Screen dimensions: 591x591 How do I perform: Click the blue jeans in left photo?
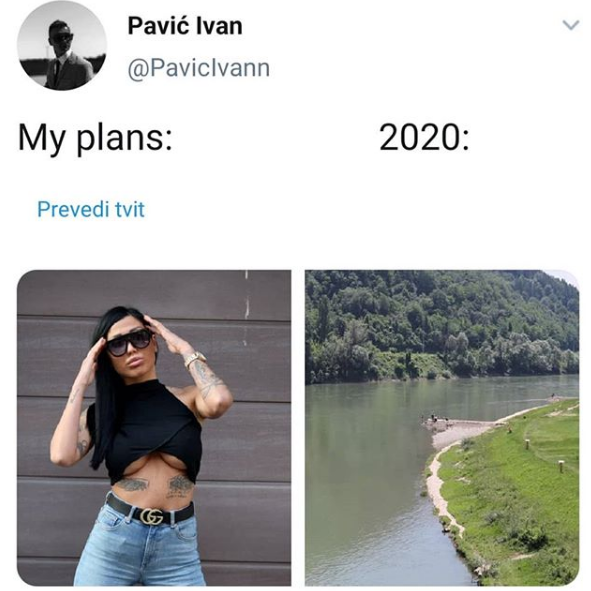pos(141,548)
